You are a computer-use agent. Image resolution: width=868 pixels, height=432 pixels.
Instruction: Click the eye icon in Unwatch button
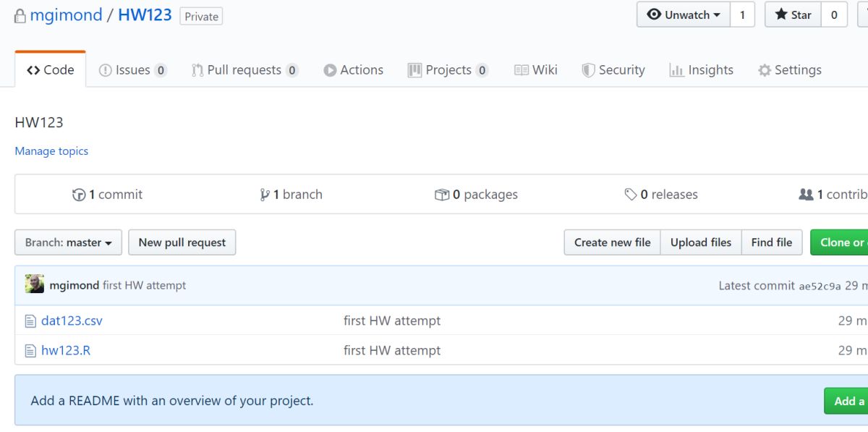pos(654,14)
